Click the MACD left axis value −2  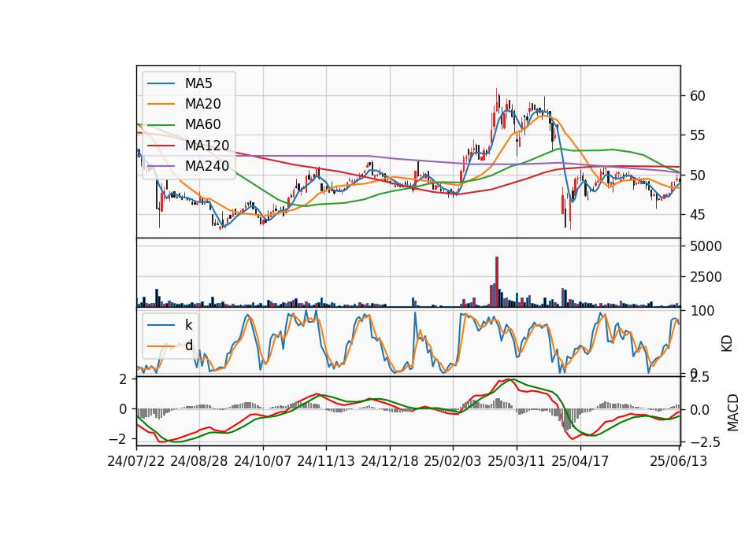click(118, 439)
